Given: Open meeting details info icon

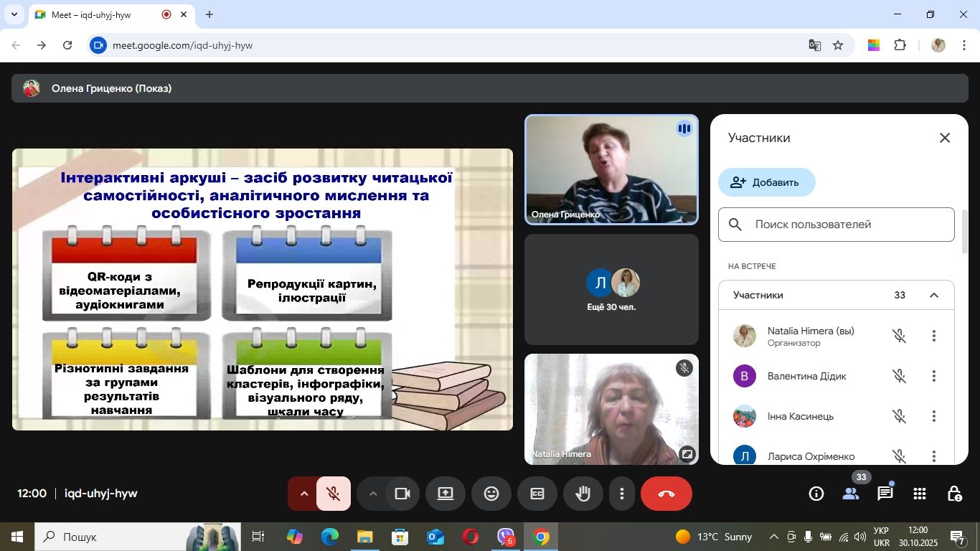Looking at the screenshot, I should tap(816, 494).
